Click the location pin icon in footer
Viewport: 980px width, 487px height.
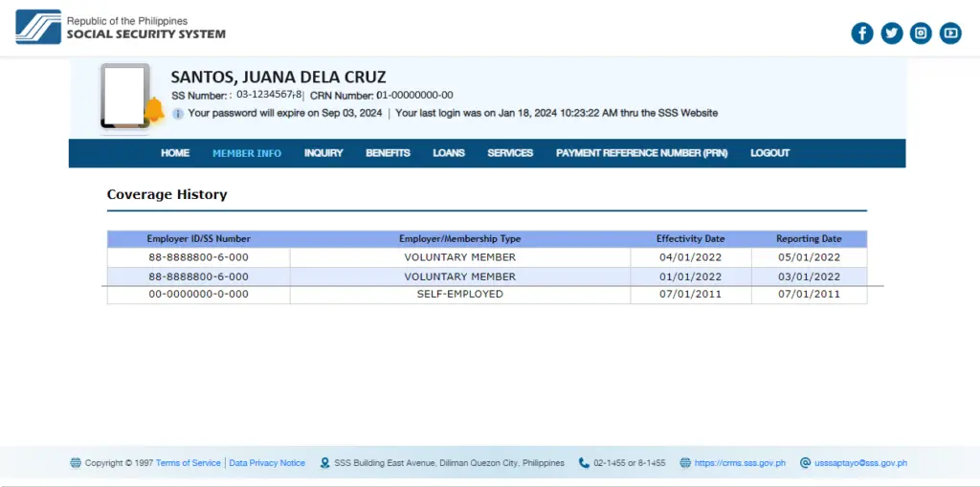(x=325, y=463)
